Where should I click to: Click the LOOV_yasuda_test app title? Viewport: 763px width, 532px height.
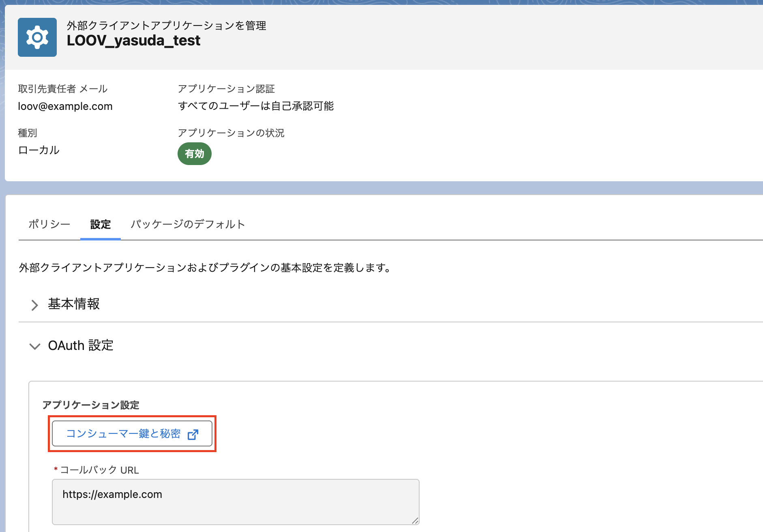click(133, 41)
